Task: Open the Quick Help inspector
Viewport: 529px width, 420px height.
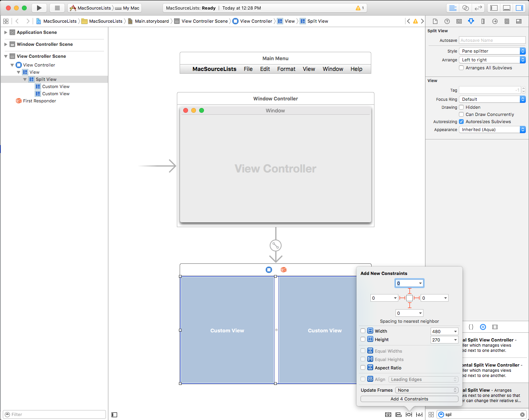Action: coord(447,21)
